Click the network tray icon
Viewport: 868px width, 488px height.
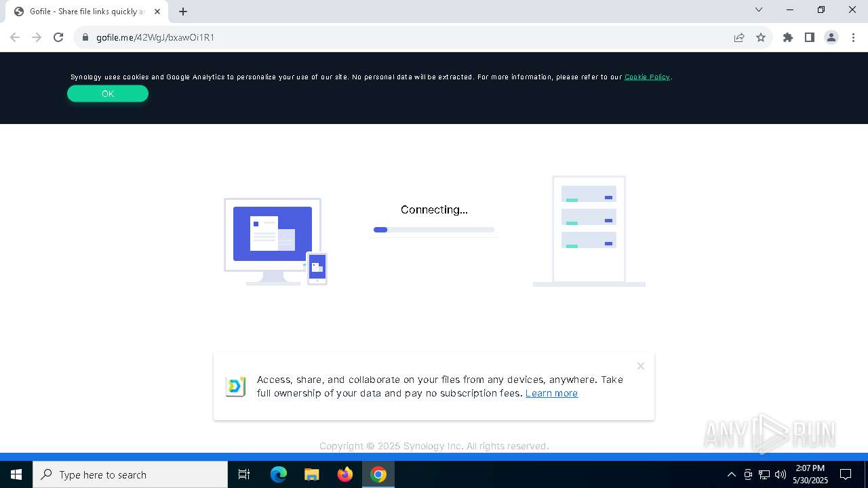click(x=764, y=474)
